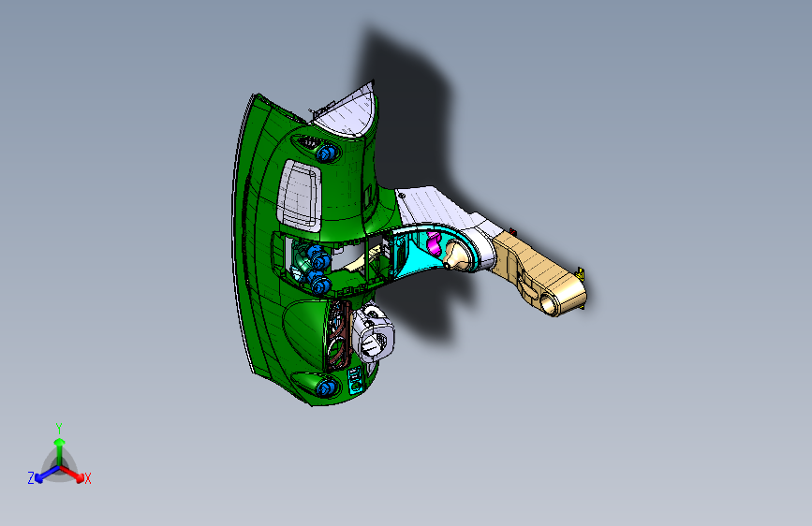Click the red X axis of the orientation triad
Screen dimensions: 812x526
click(74, 475)
